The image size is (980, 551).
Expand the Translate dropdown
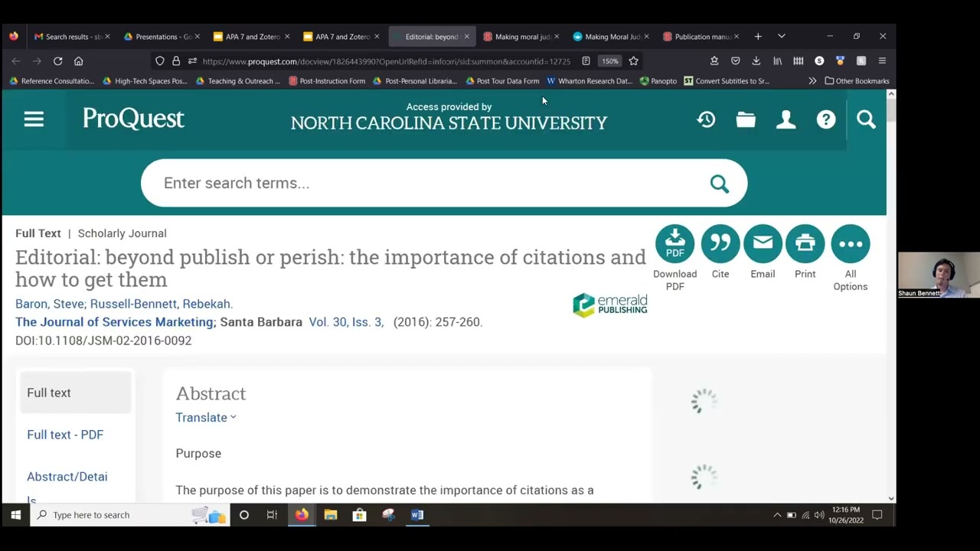click(x=206, y=417)
